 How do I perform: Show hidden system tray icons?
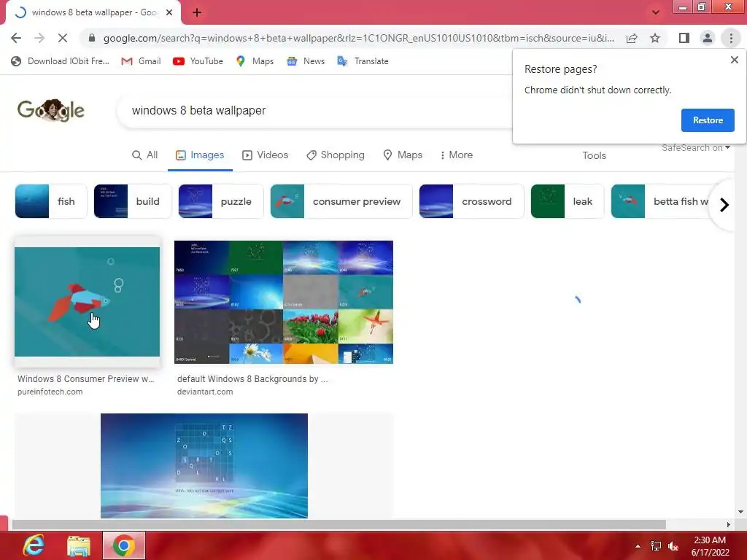638,546
